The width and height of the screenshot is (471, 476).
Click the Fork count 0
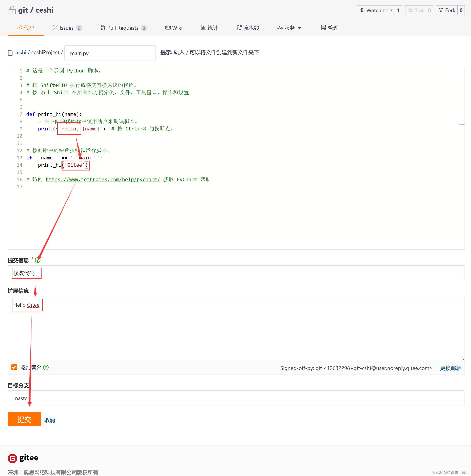point(461,10)
